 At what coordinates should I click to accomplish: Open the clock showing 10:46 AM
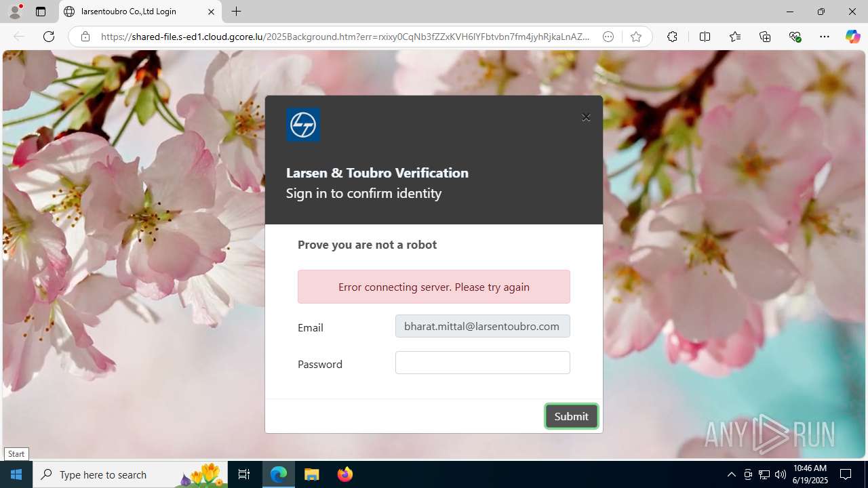tap(810, 474)
